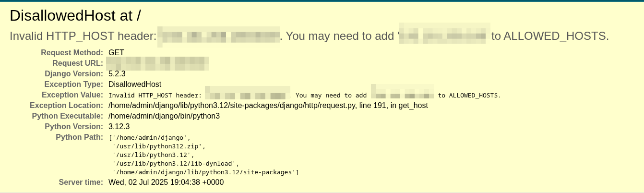Click the Python version value 3.12.3
Viewport: 644px width, 193px height.
click(119, 126)
